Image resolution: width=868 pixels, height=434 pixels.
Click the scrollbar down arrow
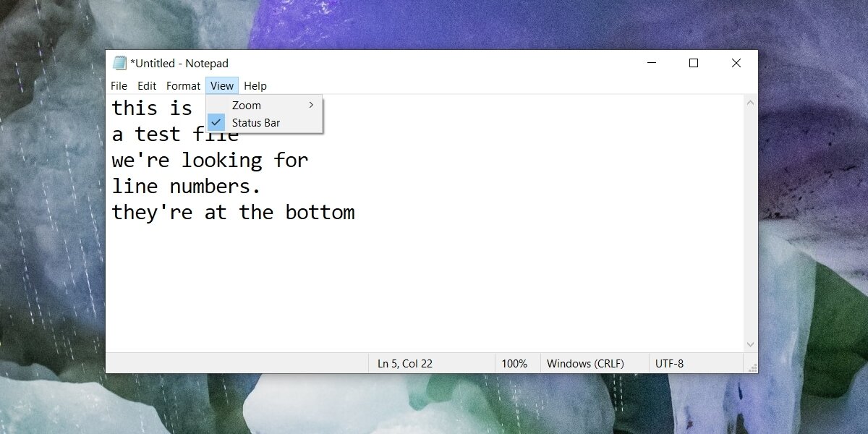click(x=751, y=345)
